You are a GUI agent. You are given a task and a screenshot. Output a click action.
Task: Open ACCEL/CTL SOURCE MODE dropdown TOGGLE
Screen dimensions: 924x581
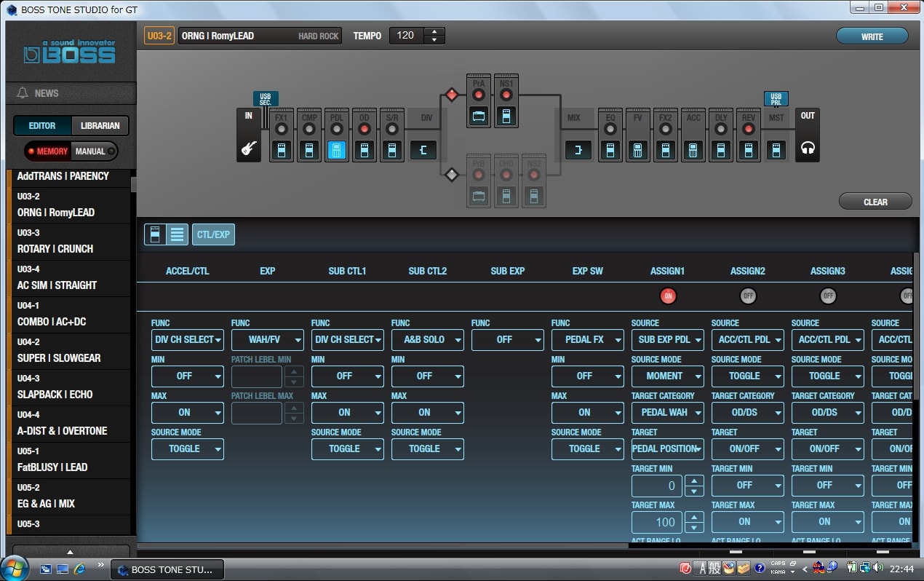pyautogui.click(x=188, y=448)
